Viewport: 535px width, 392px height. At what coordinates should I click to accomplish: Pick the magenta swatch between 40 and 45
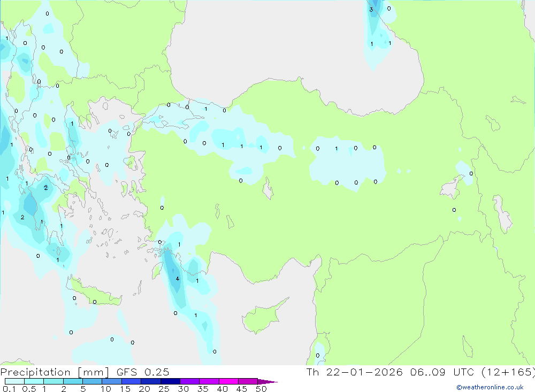(x=228, y=381)
